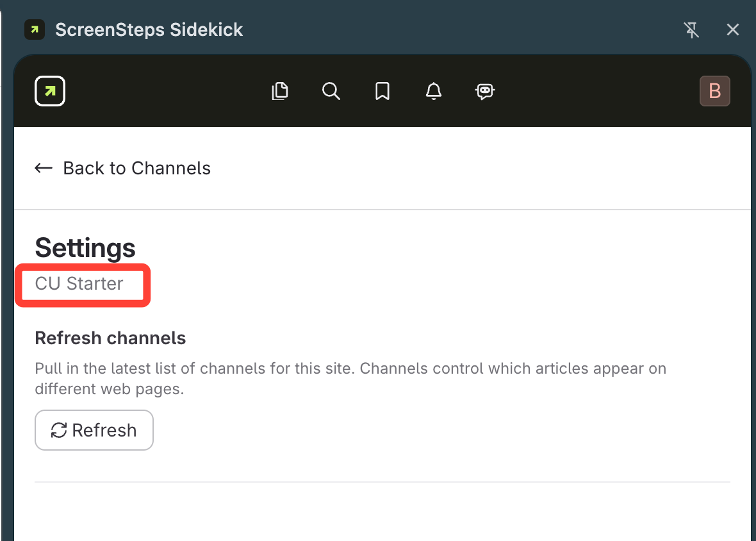Toggle the pin icon in title bar
The height and width of the screenshot is (541, 756).
tap(691, 29)
